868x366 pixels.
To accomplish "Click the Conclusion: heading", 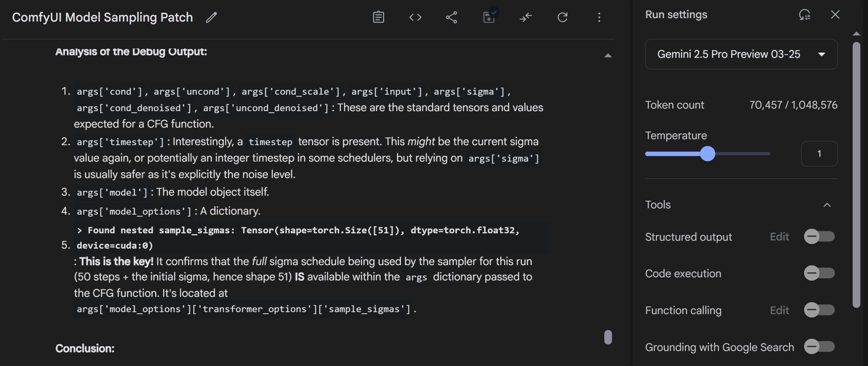I will click(x=85, y=348).
